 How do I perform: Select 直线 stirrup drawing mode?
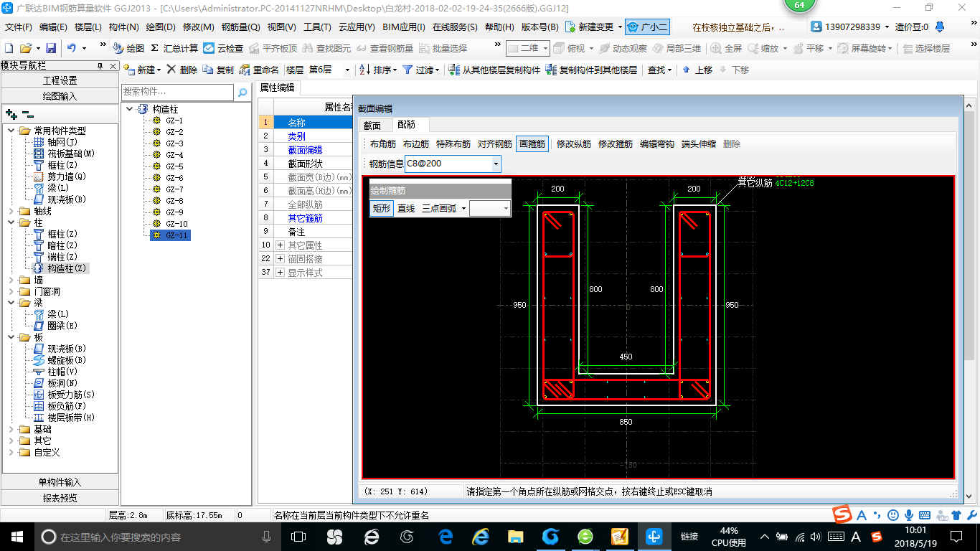[x=406, y=208]
